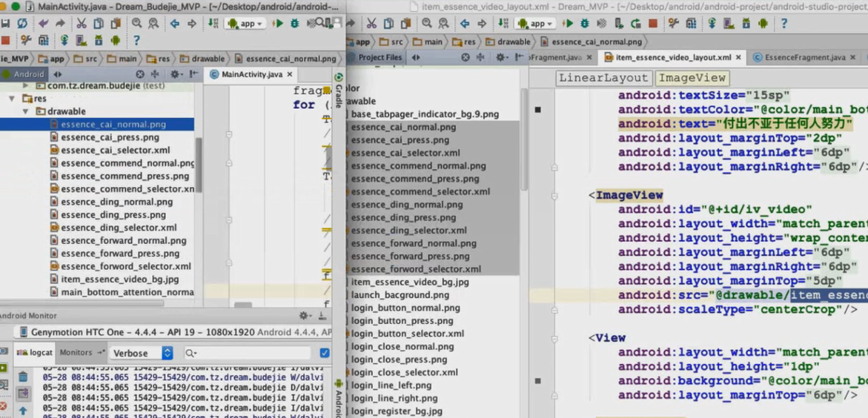Screen dimensions: 868x418
Task: Collapse the res folder in project tree
Action: [x=12, y=99]
